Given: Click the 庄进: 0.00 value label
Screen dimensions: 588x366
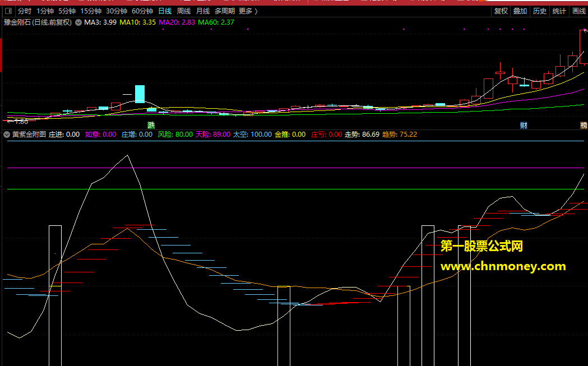Looking at the screenshot, I should coord(64,135).
